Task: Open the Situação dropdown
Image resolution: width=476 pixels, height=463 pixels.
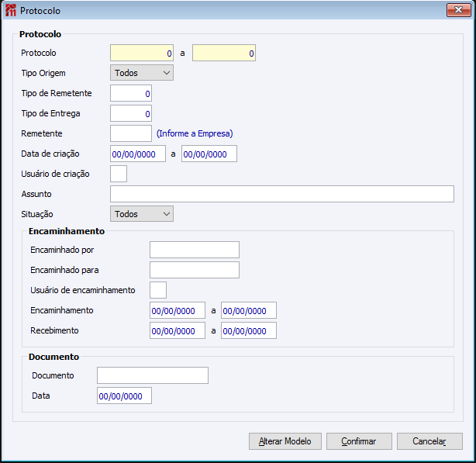Action: 142,214
